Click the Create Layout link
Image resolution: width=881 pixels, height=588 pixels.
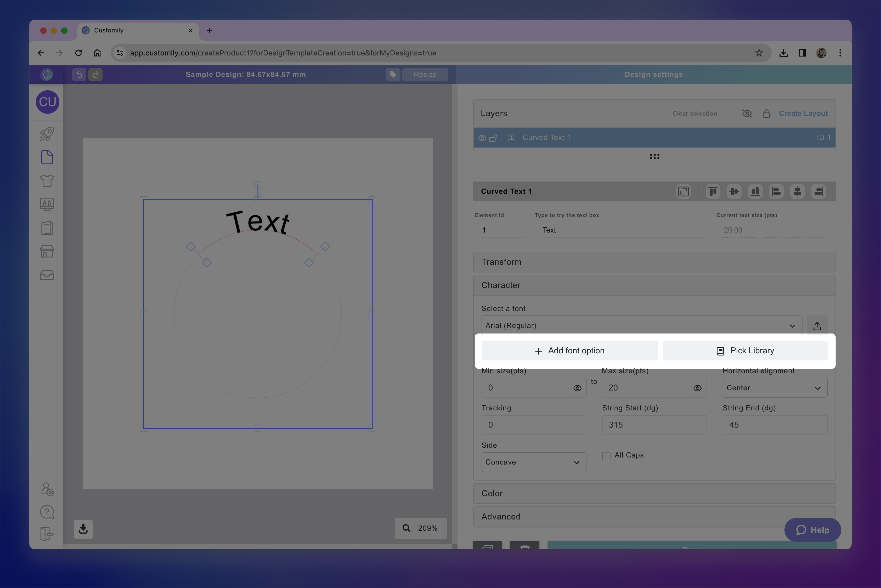(803, 113)
